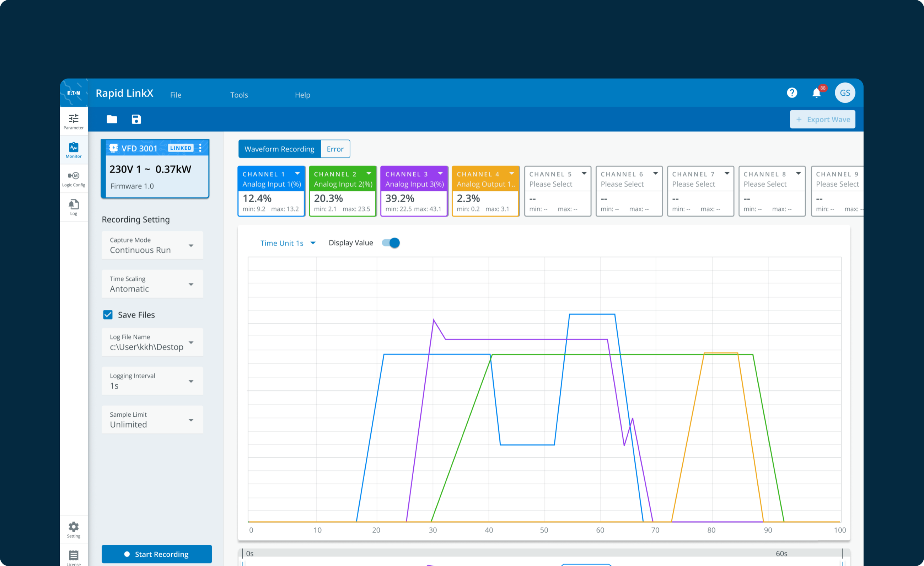Open the Monitor sidebar section

[74, 150]
